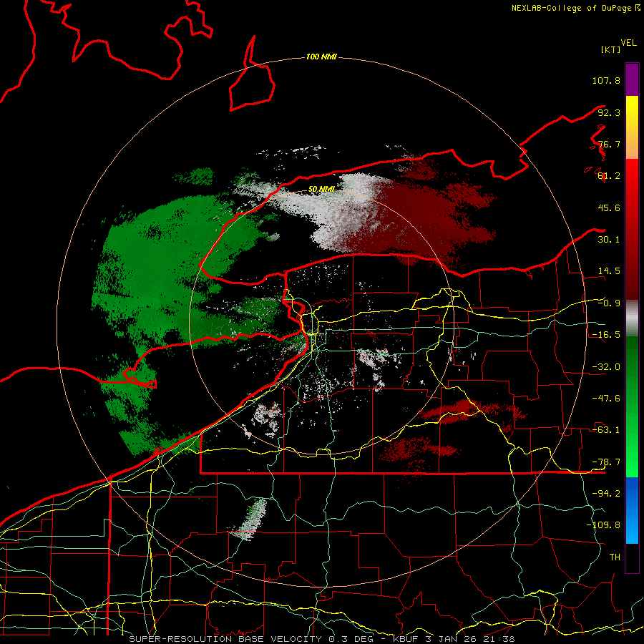Click the TH label beside the color scale
The width and height of the screenshot is (644, 644).
point(615,557)
